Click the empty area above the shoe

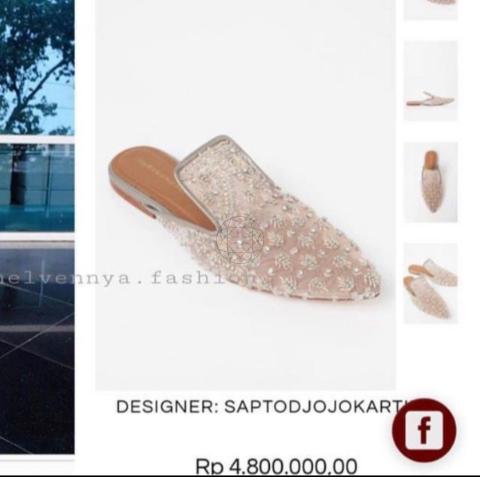pos(246,67)
